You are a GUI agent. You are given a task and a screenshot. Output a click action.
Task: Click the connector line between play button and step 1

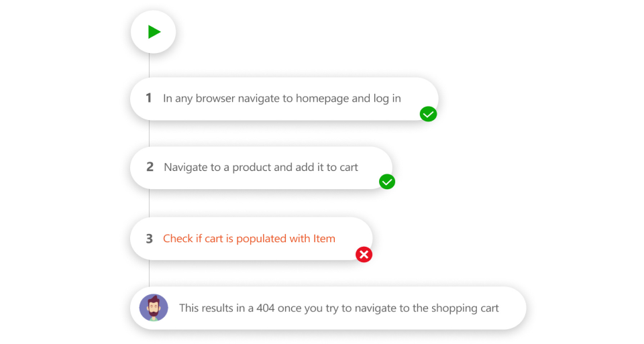pos(149,66)
